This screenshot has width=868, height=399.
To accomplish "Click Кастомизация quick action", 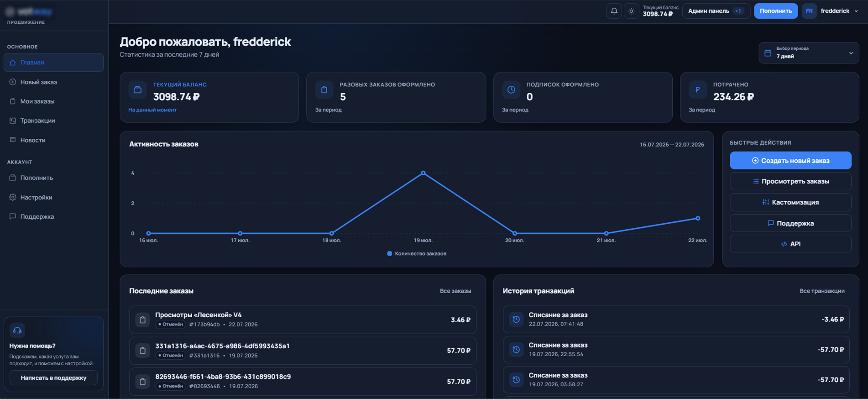I will click(790, 202).
